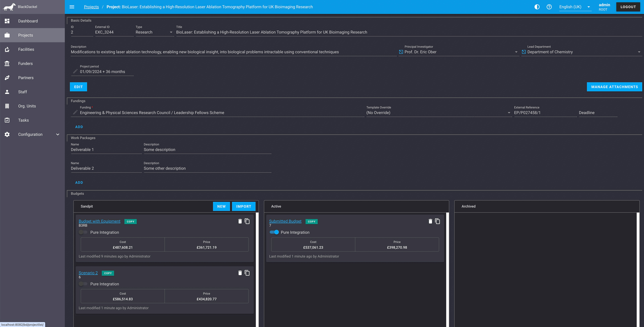Click IMPORT in Sandpit budgets
This screenshot has width=644, height=327.
[244, 207]
